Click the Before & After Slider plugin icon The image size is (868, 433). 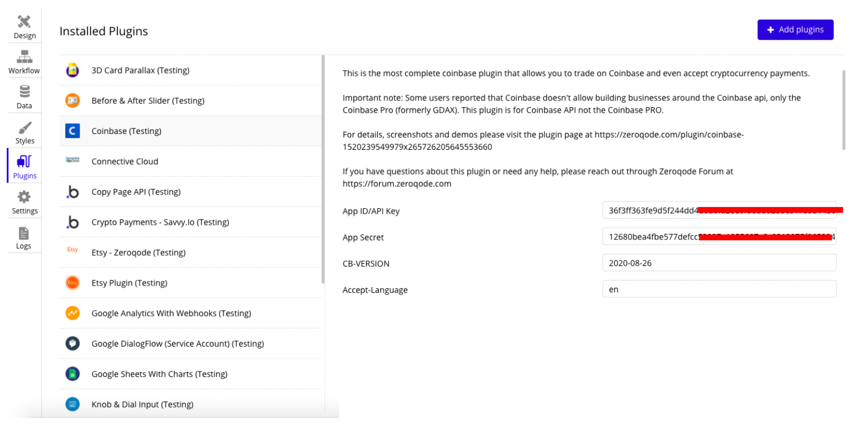tap(72, 100)
